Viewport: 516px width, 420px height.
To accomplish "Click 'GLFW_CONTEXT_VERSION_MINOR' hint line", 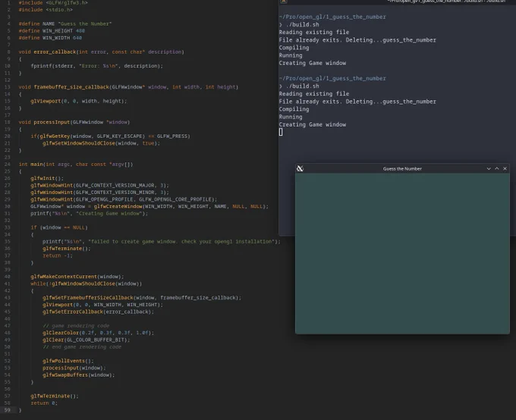I will pyautogui.click(x=99, y=193).
